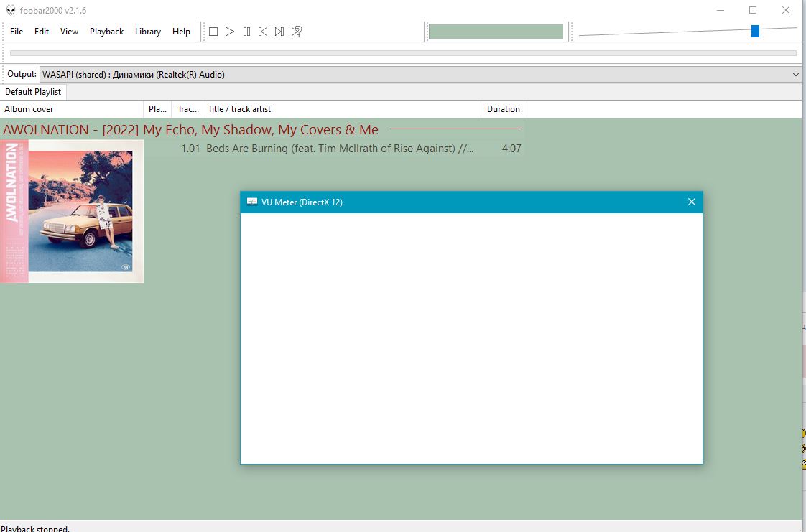806x532 pixels.
Task: Click the Pause button
Action: point(246,32)
